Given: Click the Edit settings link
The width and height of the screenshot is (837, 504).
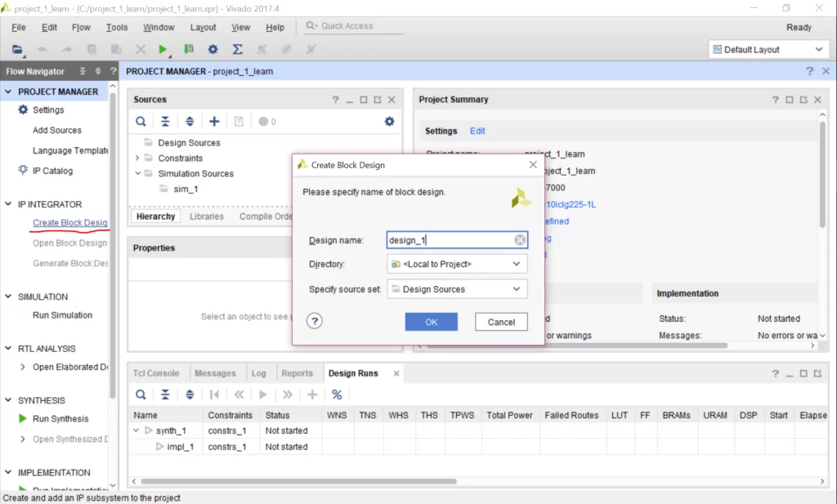Looking at the screenshot, I should (x=477, y=131).
